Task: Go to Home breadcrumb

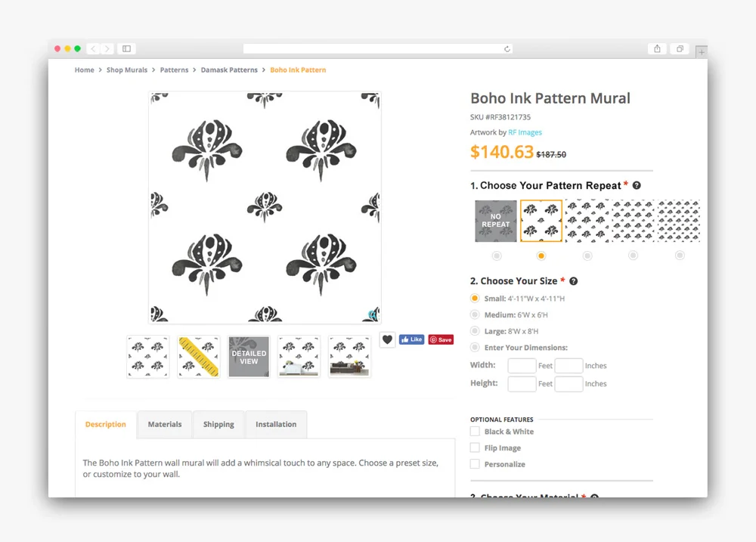Action: (x=85, y=70)
